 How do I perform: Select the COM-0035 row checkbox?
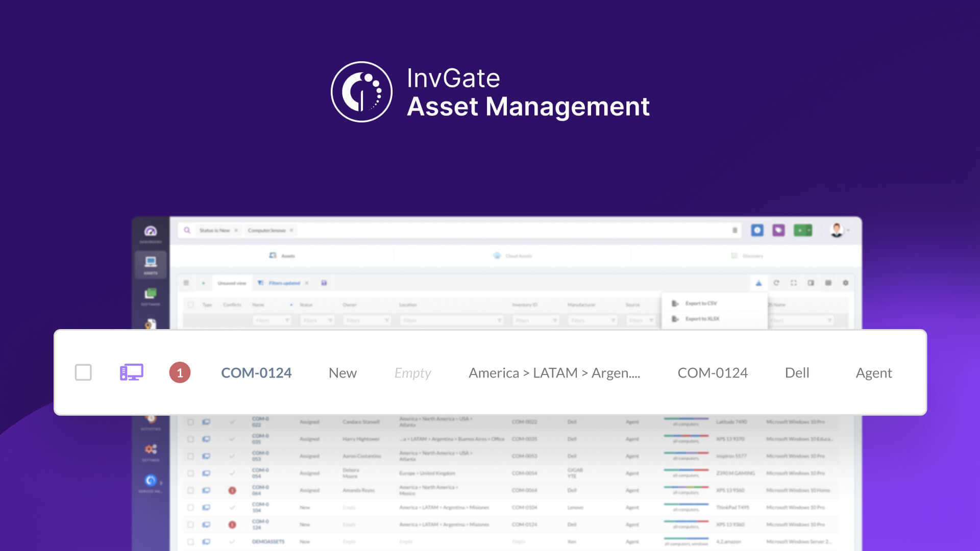190,439
